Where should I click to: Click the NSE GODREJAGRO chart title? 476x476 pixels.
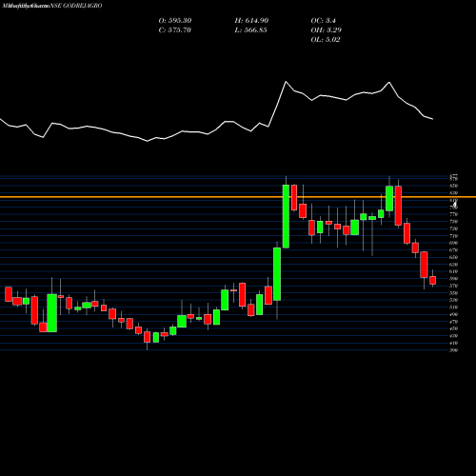click(76, 6)
